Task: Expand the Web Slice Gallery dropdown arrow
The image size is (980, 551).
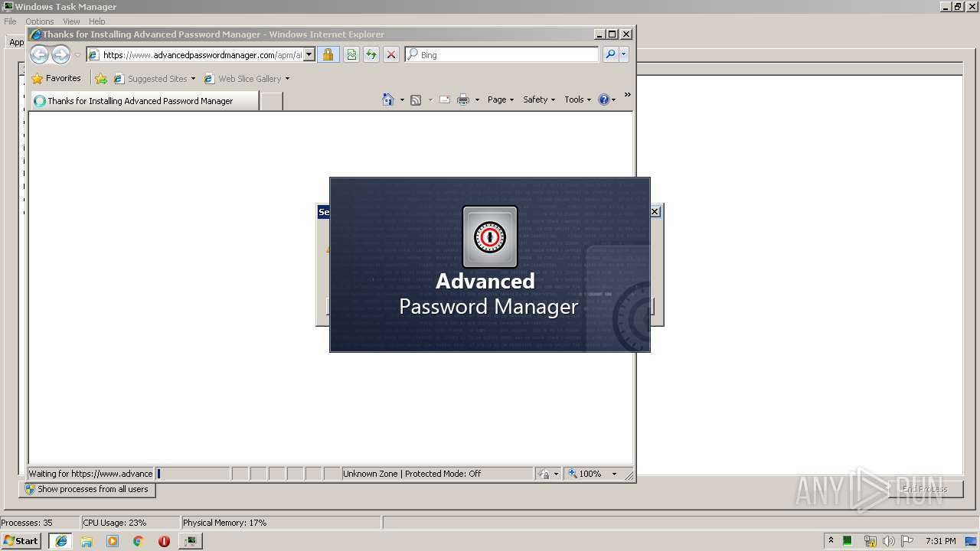Action: point(287,79)
